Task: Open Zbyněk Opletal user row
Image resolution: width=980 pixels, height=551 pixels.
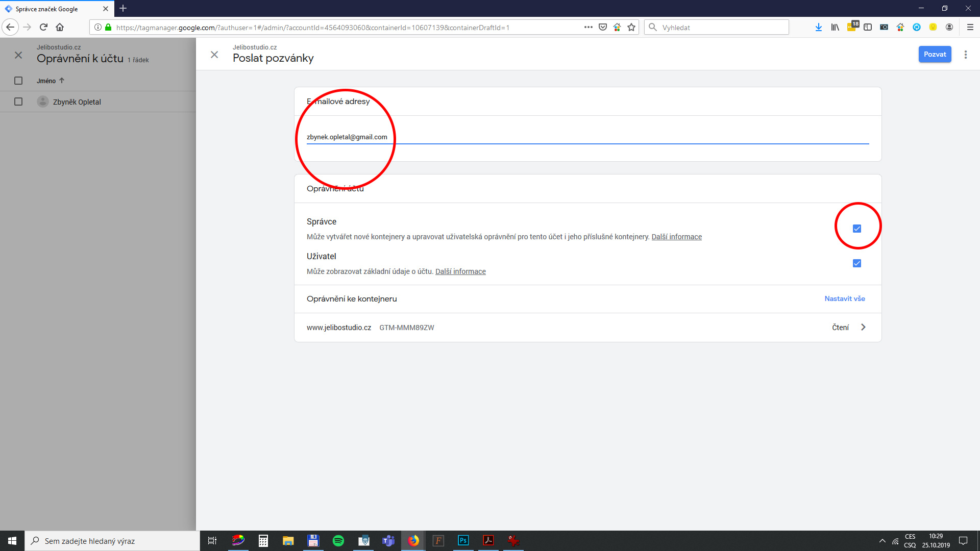Action: (x=98, y=102)
